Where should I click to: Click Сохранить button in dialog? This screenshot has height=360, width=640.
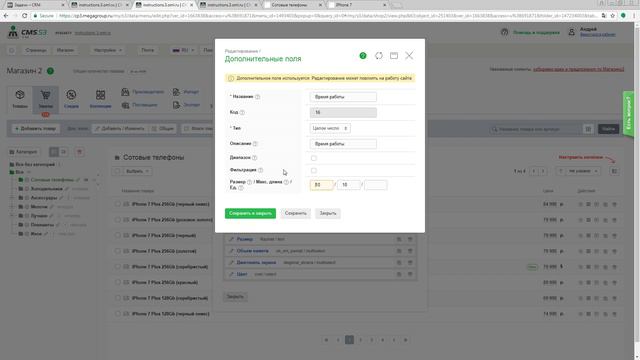(296, 213)
